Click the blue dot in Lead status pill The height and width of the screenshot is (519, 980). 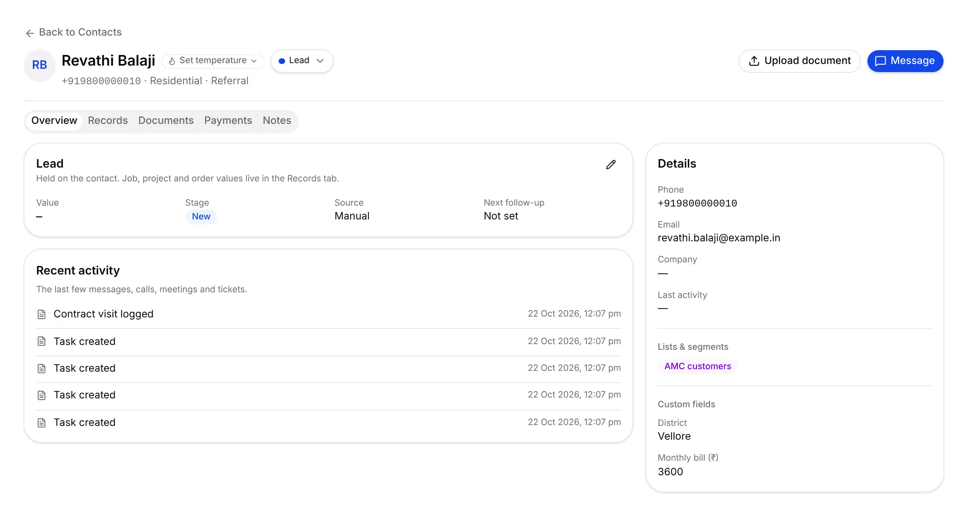(282, 61)
